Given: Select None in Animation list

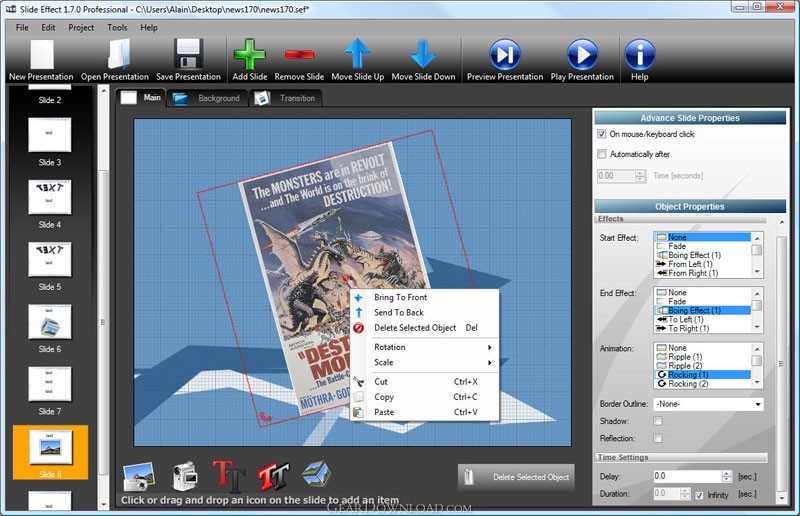Looking at the screenshot, I should 703,348.
